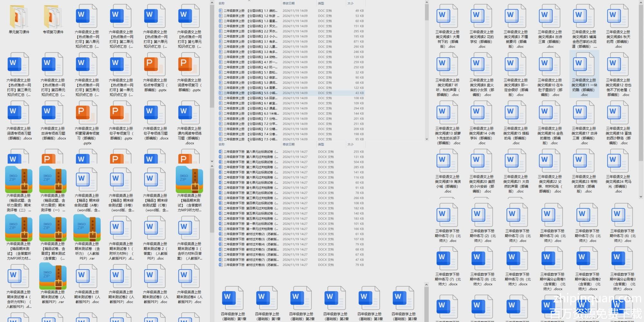Click 名称 column header in 二年级数学上册 list
Viewport: 644px width, 322px height.
click(x=222, y=4)
